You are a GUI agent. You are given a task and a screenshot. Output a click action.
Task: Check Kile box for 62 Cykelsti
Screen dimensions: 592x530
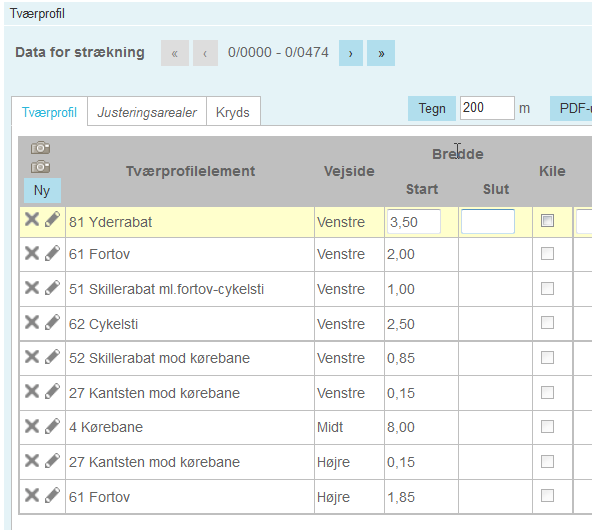pyautogui.click(x=547, y=323)
